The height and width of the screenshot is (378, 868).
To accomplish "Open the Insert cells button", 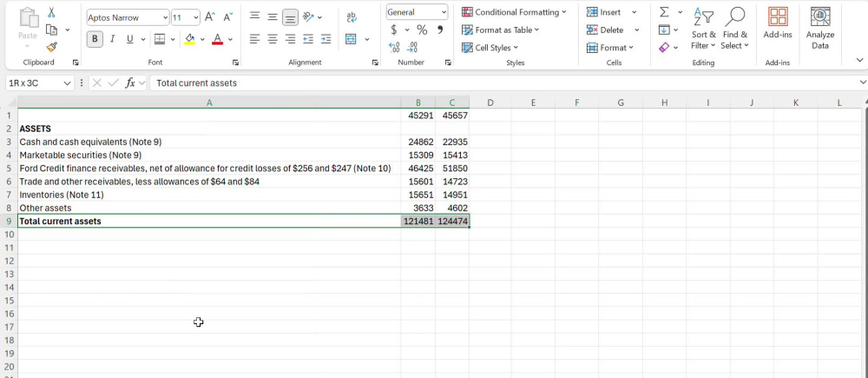I will pos(604,12).
